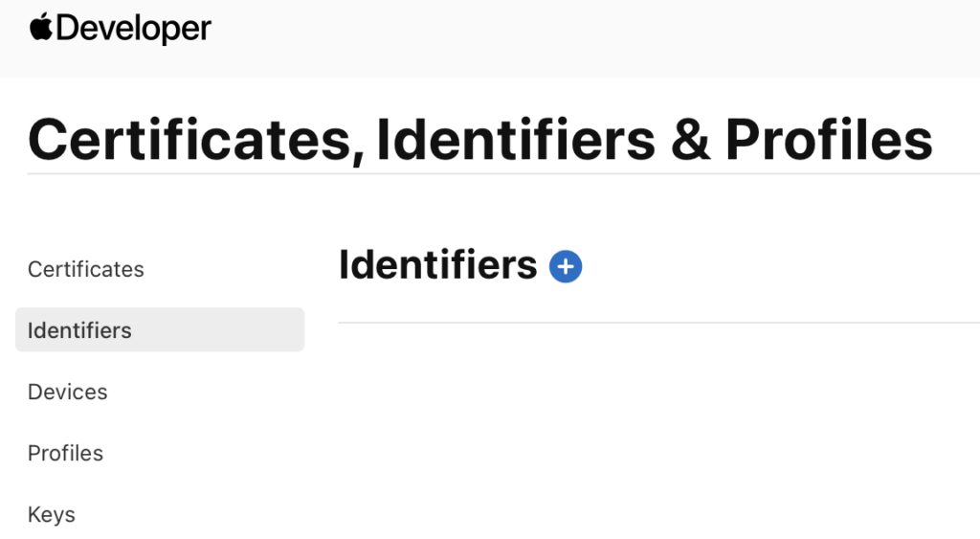Image resolution: width=980 pixels, height=539 pixels.
Task: Click Identifiers in the large page title
Action: pyautogui.click(x=516, y=139)
